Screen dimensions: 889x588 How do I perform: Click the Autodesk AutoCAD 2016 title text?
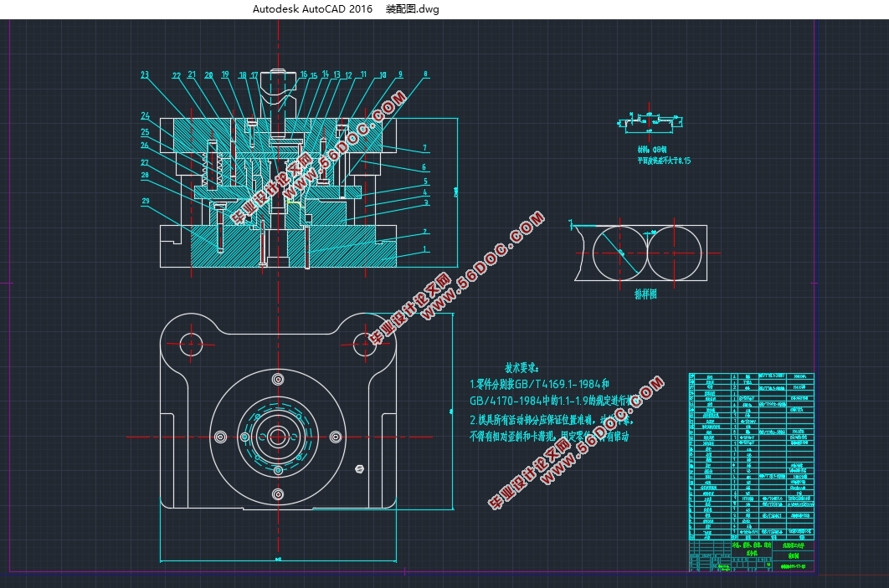coord(312,9)
